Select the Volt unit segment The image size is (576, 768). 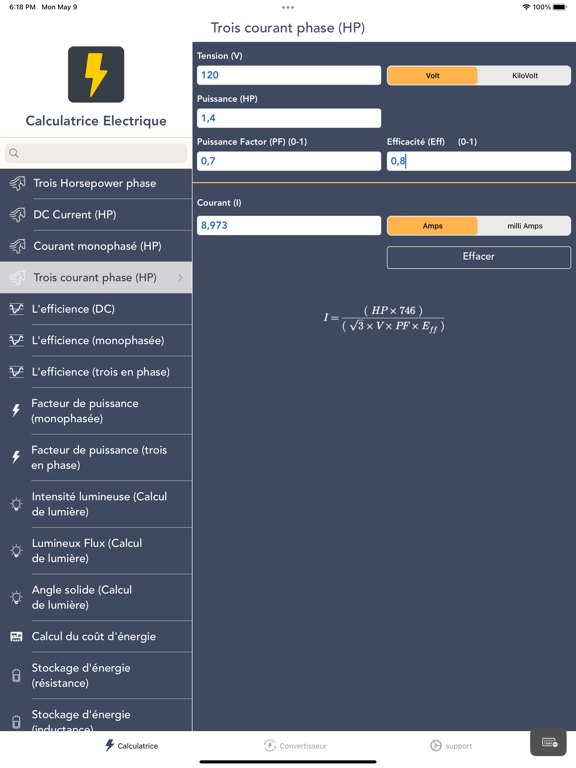432,75
